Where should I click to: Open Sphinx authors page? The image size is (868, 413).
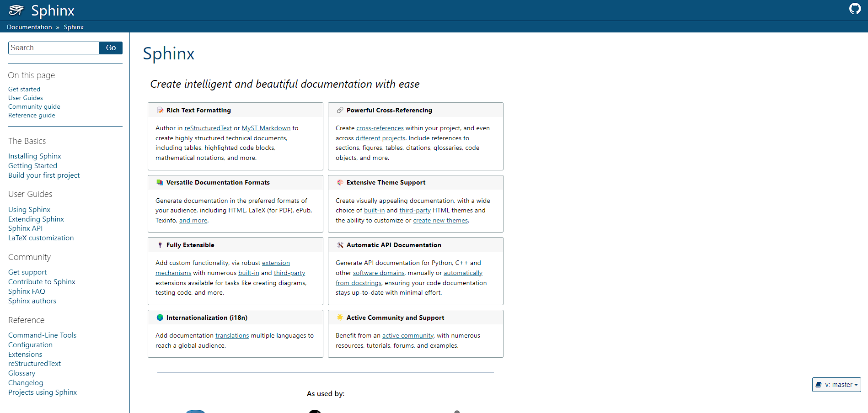tap(32, 301)
